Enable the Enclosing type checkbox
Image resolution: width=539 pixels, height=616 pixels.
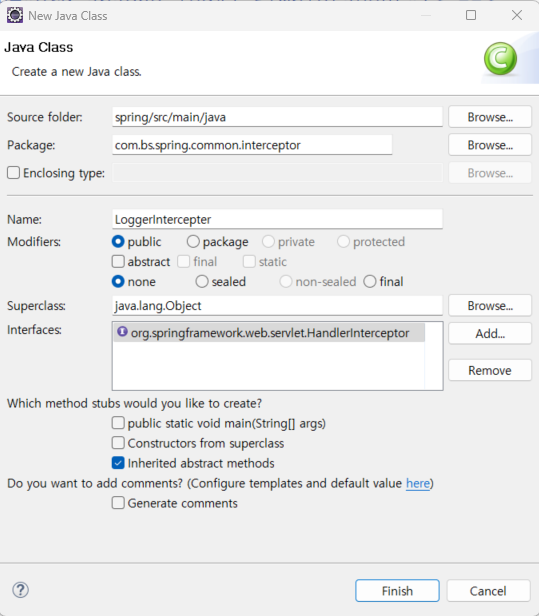click(x=13, y=172)
